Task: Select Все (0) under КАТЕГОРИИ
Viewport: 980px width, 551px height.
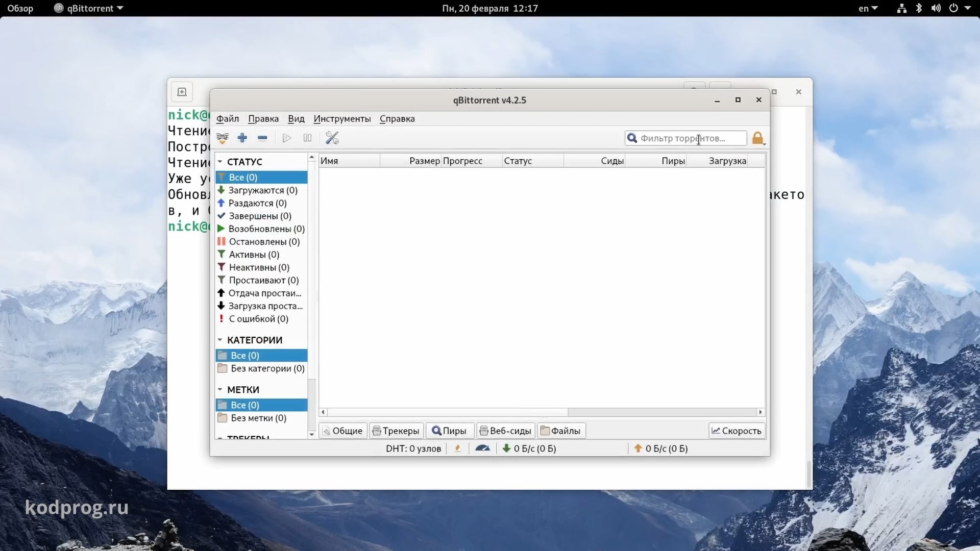Action: pyautogui.click(x=261, y=355)
